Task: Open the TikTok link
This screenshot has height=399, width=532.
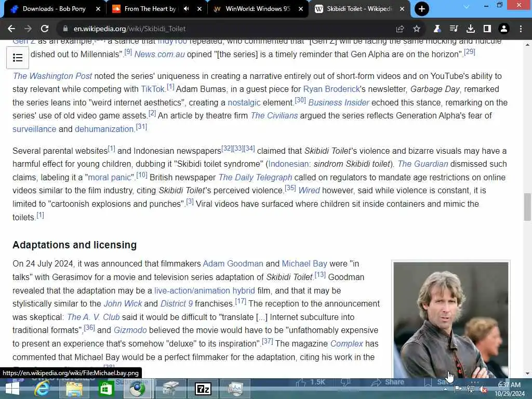Action: 153,89
